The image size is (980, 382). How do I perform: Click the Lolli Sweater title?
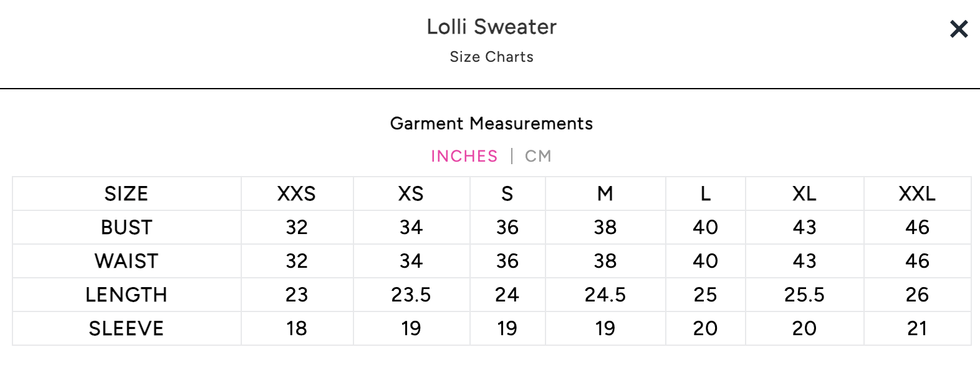(491, 27)
